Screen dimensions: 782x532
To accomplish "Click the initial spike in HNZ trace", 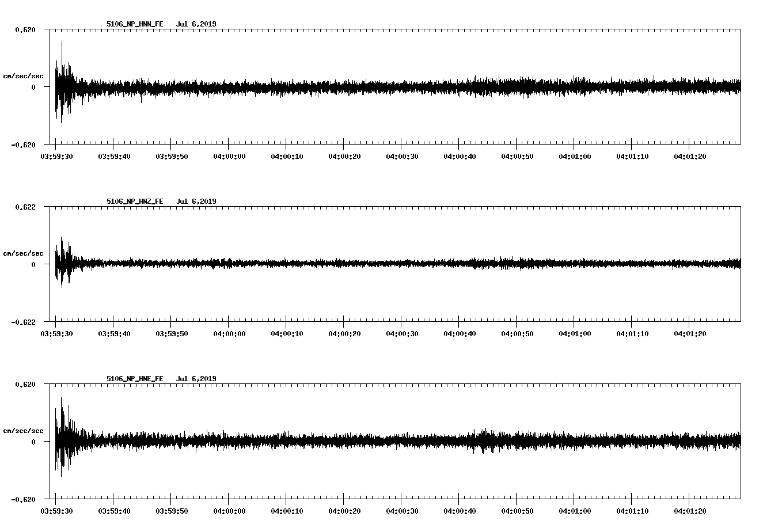I will (62, 262).
